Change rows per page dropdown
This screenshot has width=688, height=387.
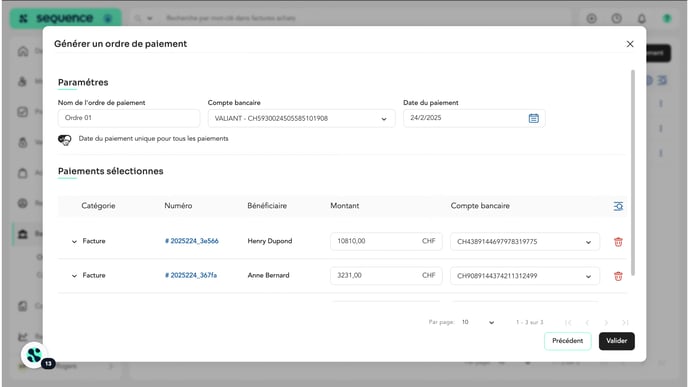477,322
